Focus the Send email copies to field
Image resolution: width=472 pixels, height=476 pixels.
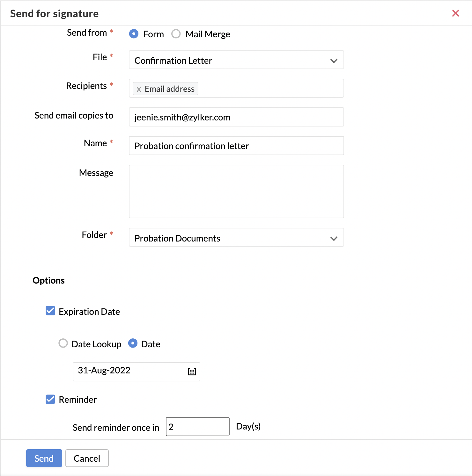236,117
